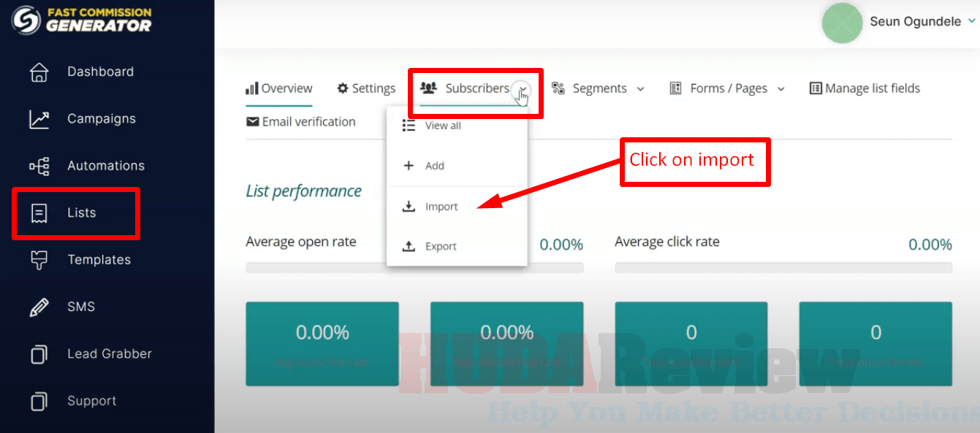Choose Import from the Subscribers menu
The image size is (980, 433).
pyautogui.click(x=441, y=206)
